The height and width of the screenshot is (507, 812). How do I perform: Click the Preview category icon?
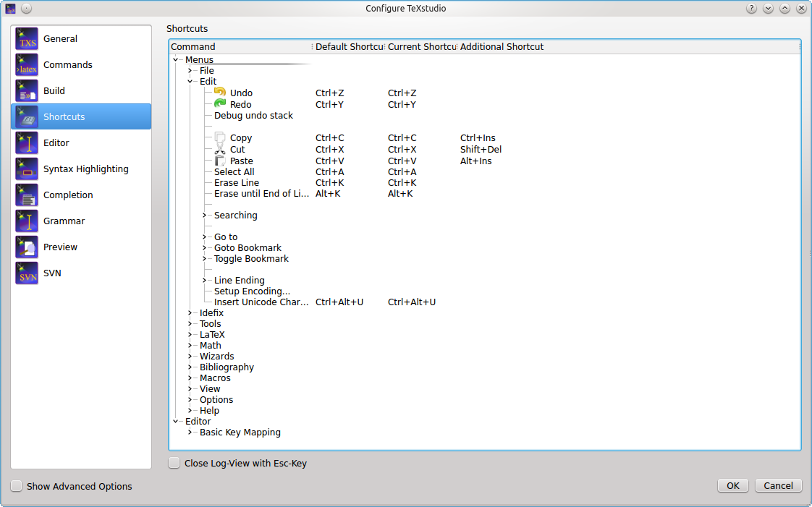(27, 247)
